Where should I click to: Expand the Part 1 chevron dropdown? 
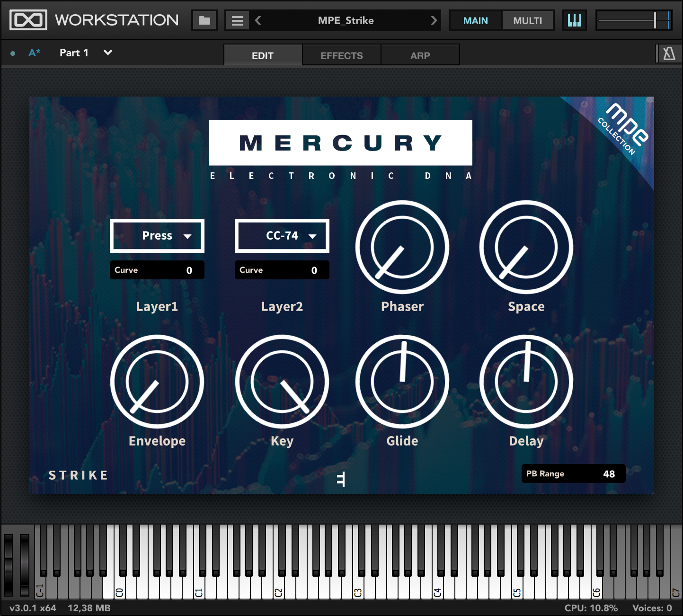(x=108, y=53)
